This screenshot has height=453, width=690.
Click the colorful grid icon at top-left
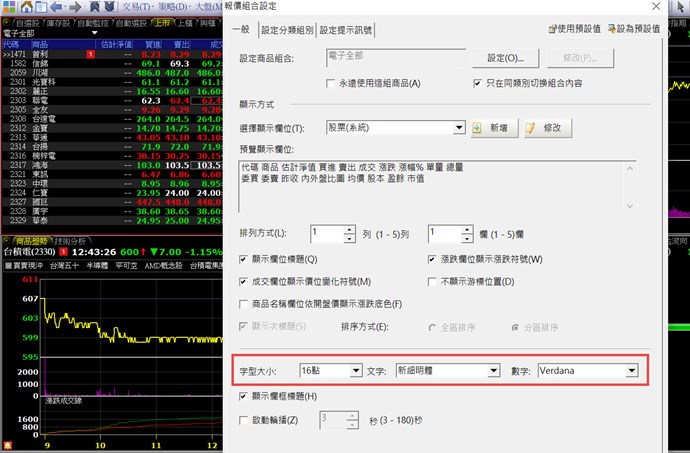(7, 5)
